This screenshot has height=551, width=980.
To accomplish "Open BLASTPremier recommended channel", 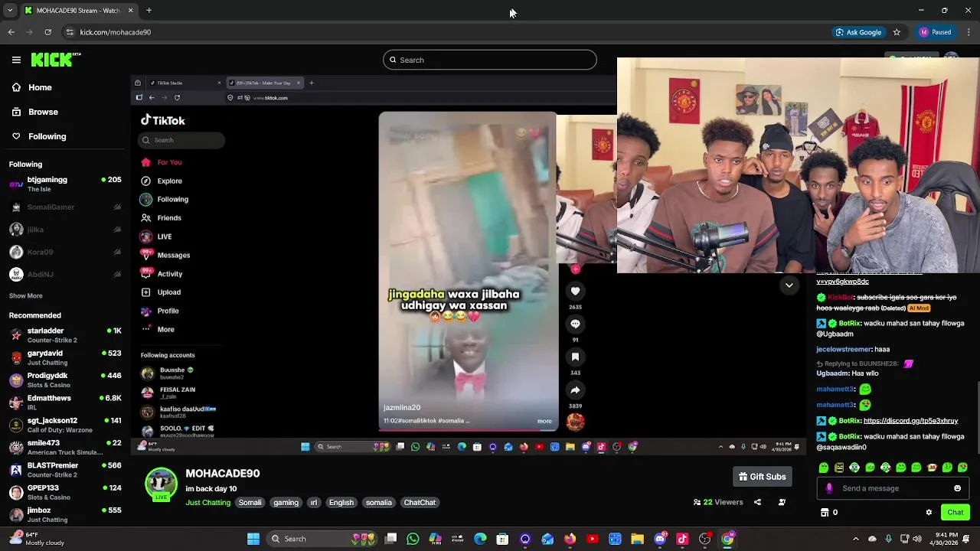I will (x=65, y=470).
